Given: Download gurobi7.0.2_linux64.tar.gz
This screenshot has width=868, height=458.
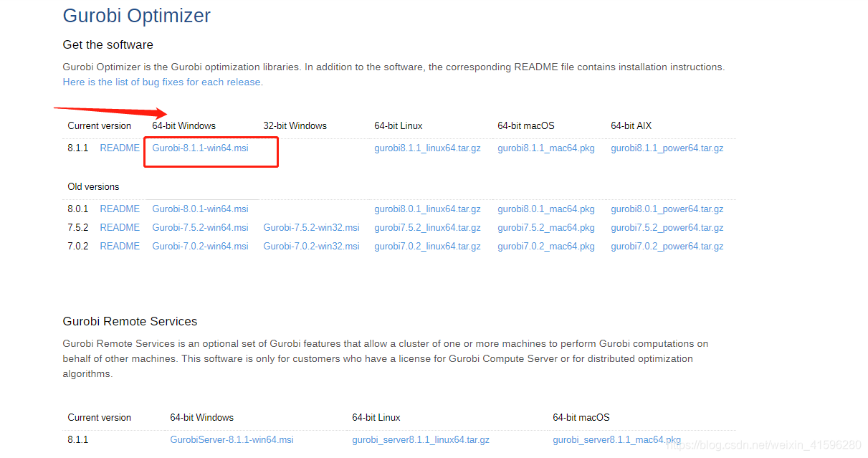Looking at the screenshot, I should (427, 247).
